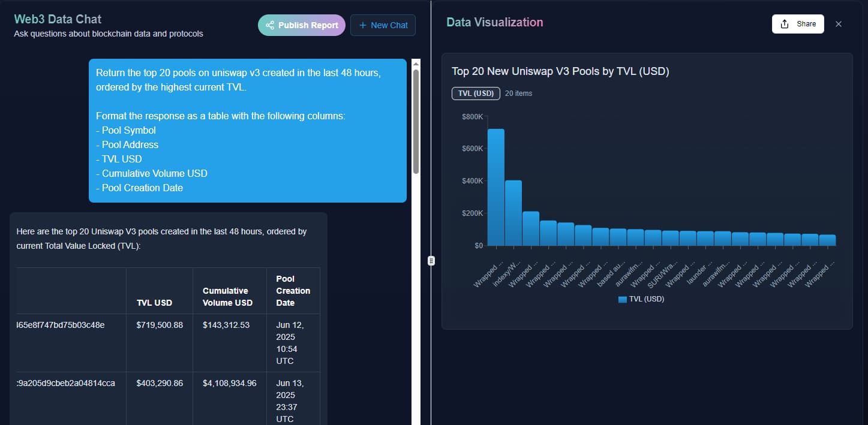Screen dimensions: 868x425
Task: Click the chat scrollbar up arrow
Action: tap(416, 63)
